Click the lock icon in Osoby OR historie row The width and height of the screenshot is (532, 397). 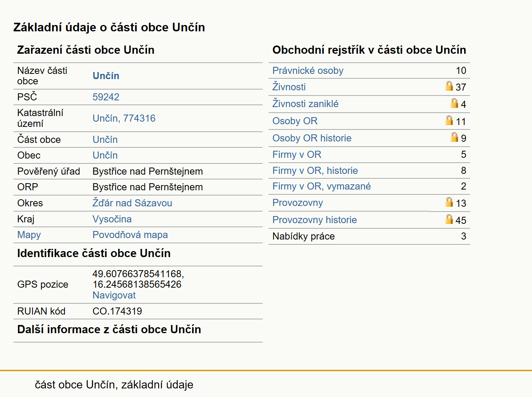pos(454,137)
